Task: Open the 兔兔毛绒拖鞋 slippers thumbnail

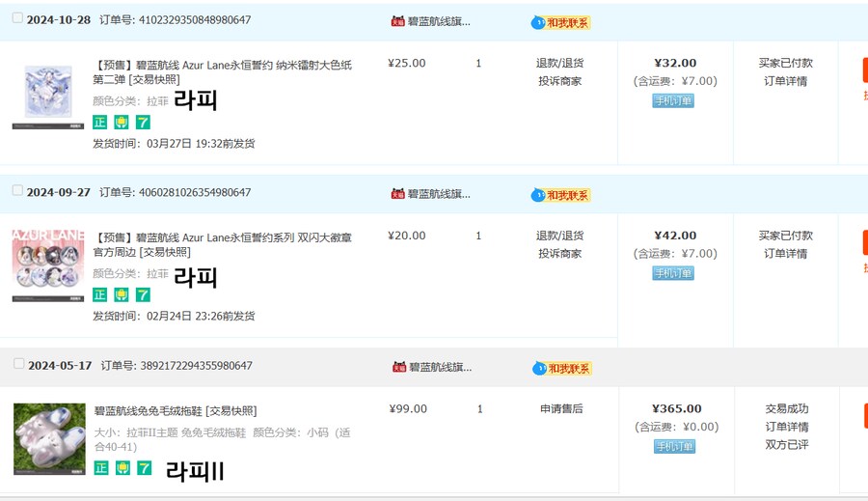Action: [x=49, y=439]
